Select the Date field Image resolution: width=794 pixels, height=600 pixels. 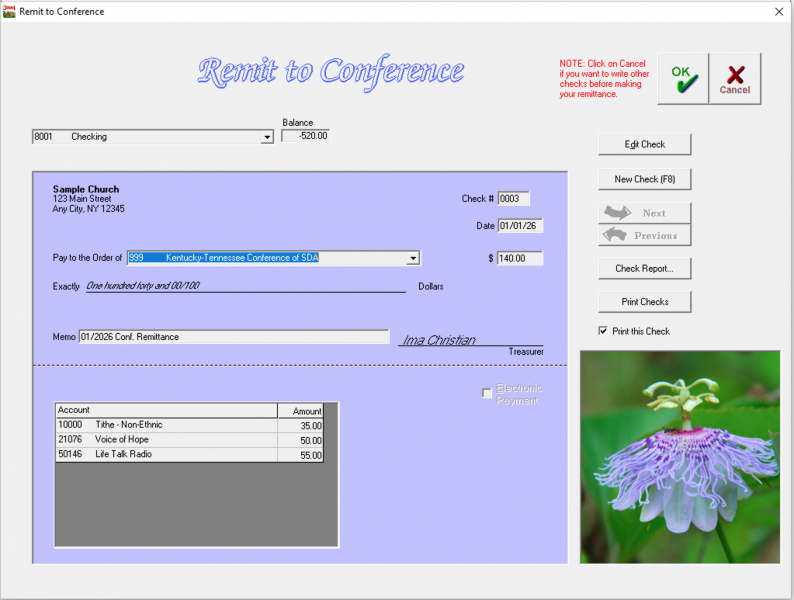[x=520, y=226]
